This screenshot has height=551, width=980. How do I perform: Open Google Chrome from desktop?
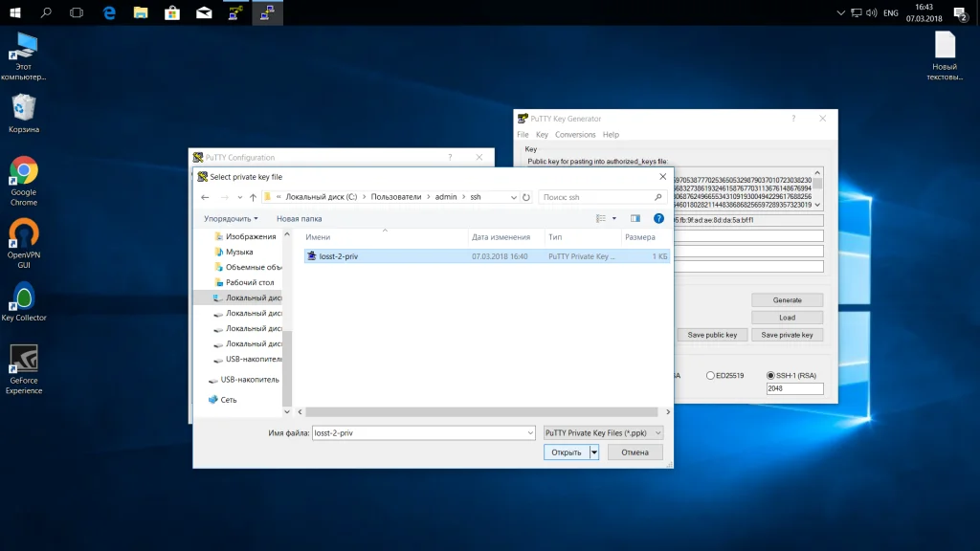pyautogui.click(x=24, y=172)
